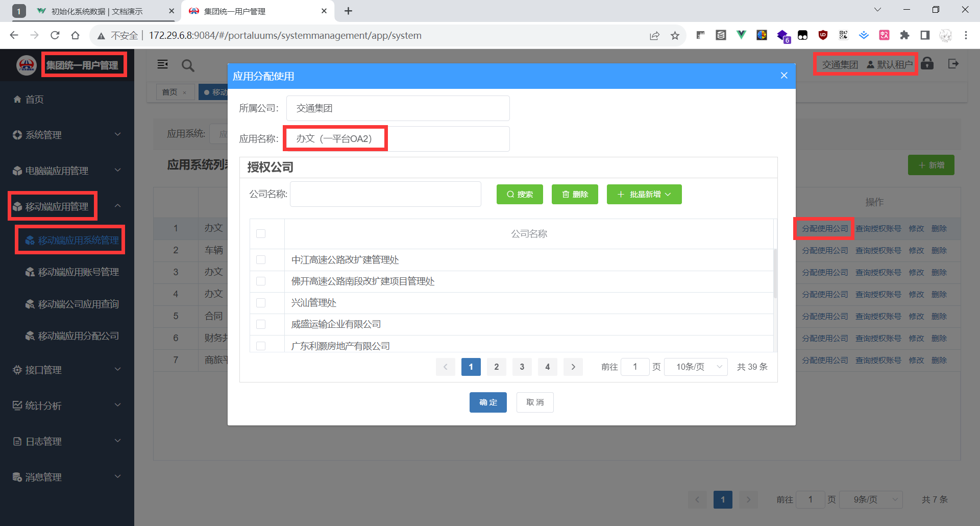Expand the 日志管理 sidebar menu
The height and width of the screenshot is (526, 980).
point(67,441)
